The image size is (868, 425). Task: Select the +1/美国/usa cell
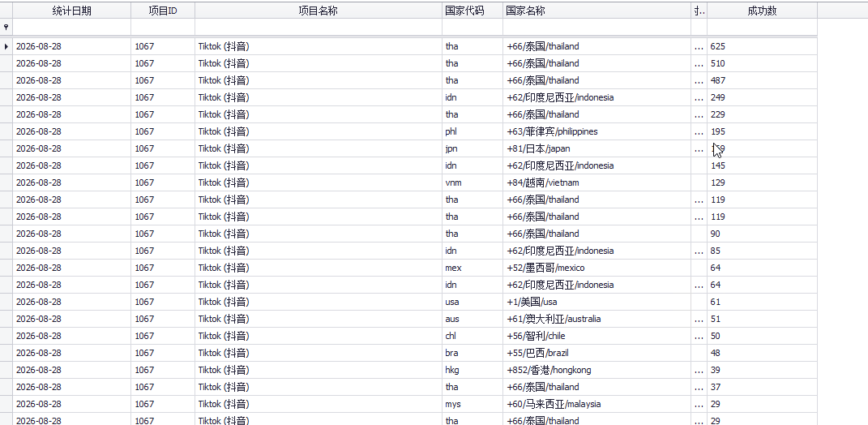(x=596, y=302)
